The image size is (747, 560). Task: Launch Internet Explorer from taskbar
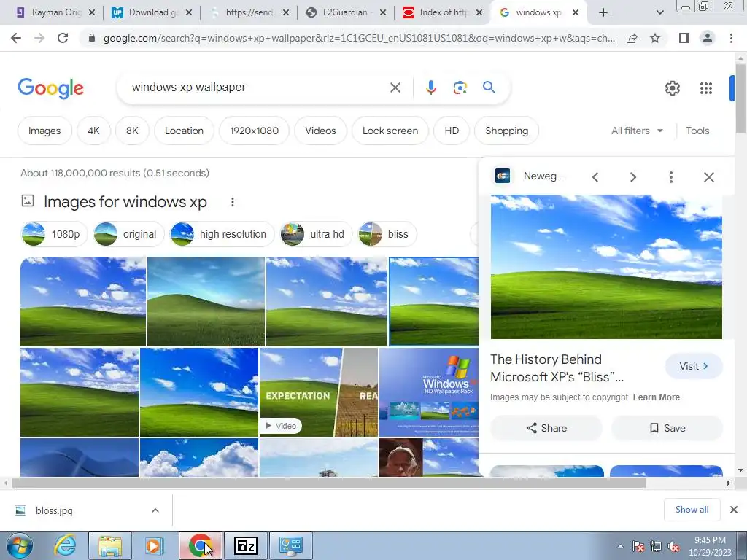pos(65,545)
